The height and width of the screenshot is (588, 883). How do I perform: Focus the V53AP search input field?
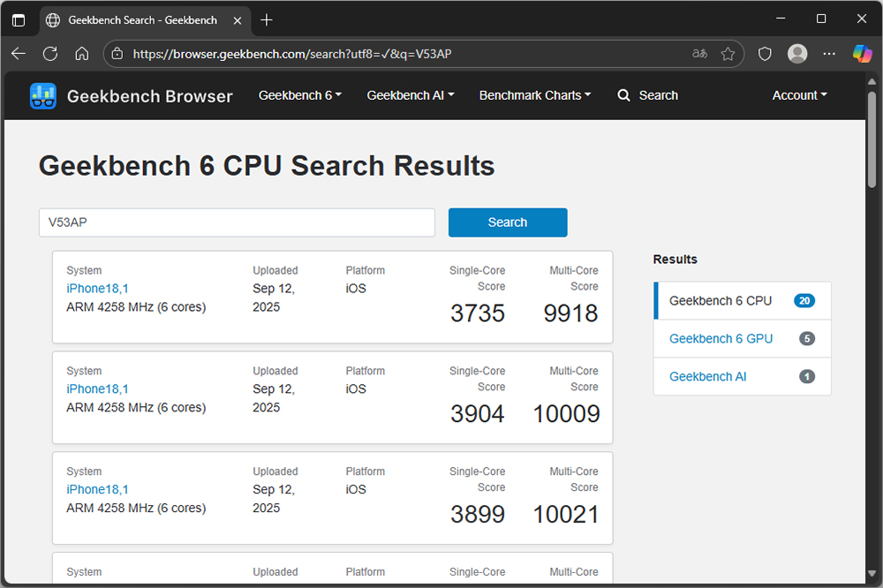pyautogui.click(x=237, y=222)
